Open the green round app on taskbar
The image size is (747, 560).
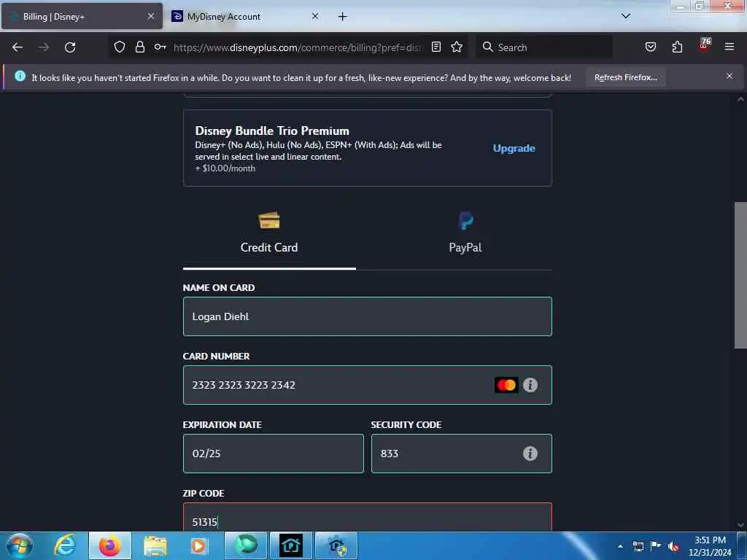(246, 545)
